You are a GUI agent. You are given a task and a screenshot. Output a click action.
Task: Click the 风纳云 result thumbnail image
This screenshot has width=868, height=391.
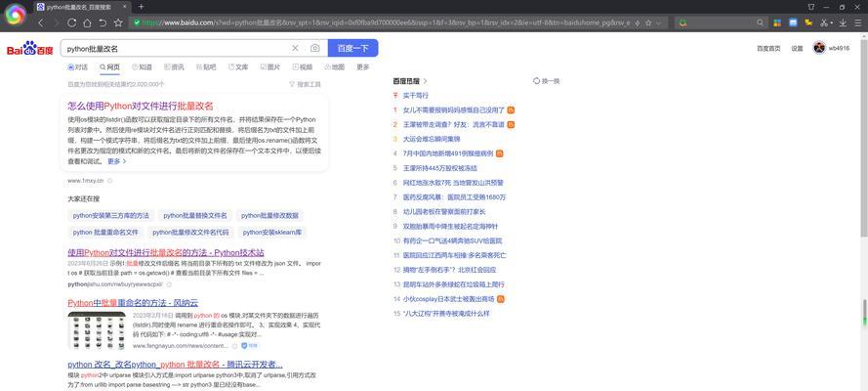97,330
